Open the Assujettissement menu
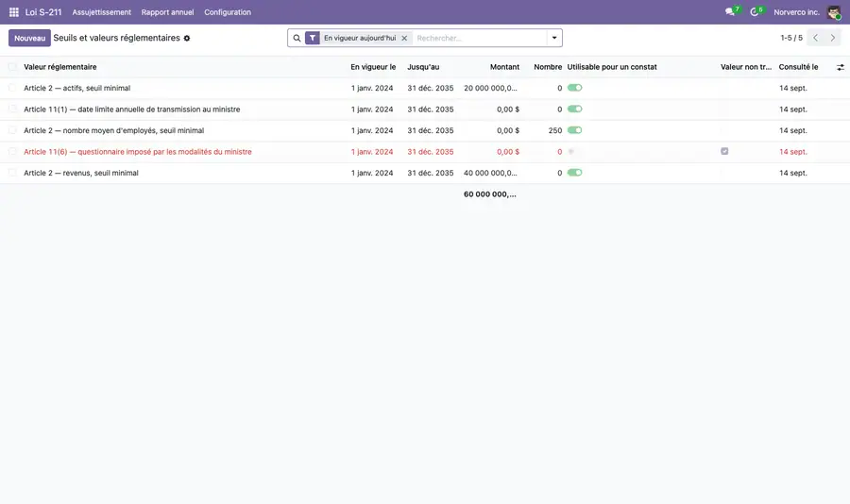The image size is (850, 504). pyautogui.click(x=101, y=12)
